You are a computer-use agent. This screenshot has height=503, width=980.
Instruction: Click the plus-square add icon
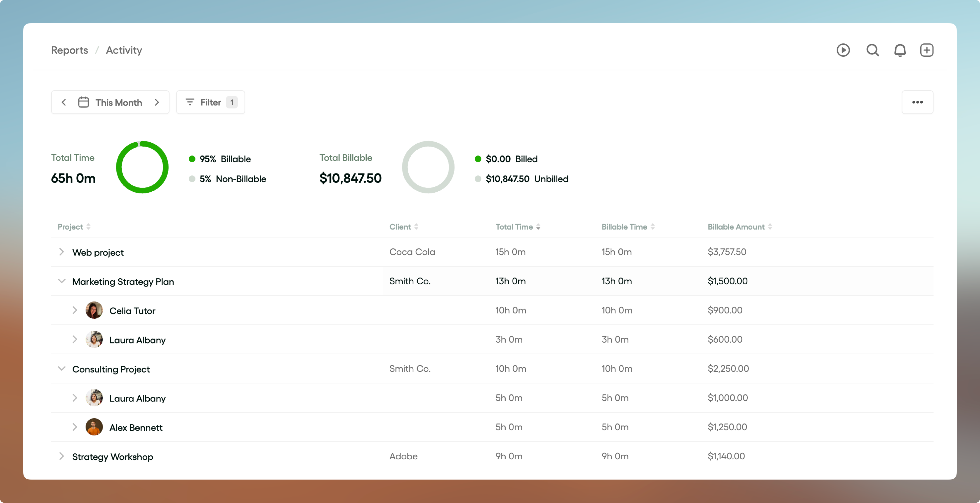926,50
